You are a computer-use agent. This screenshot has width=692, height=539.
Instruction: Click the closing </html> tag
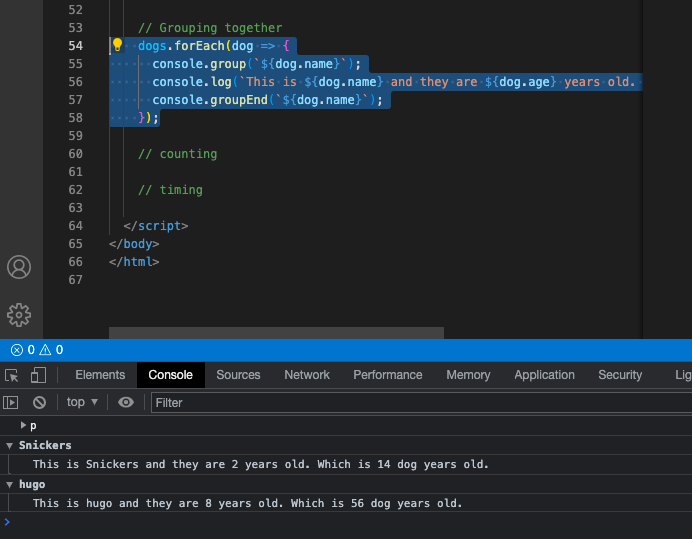134,262
